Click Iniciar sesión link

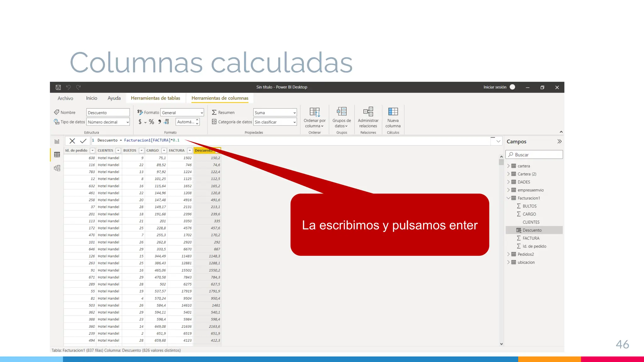point(495,87)
